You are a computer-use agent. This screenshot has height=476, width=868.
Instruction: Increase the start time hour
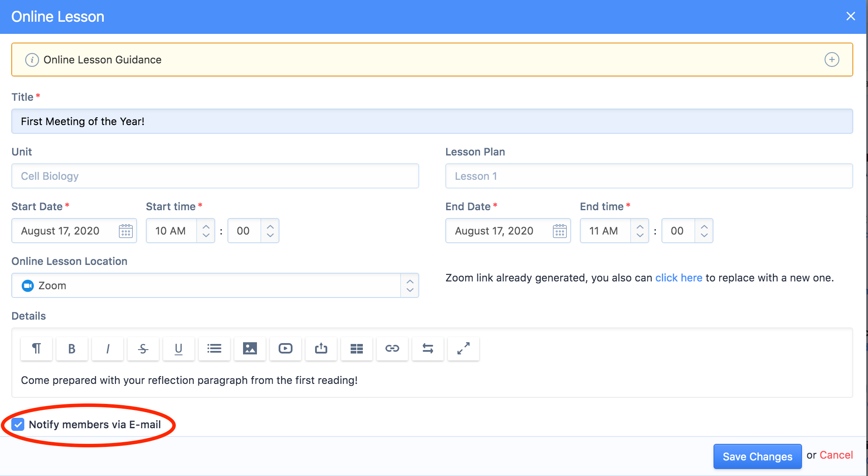(x=206, y=226)
